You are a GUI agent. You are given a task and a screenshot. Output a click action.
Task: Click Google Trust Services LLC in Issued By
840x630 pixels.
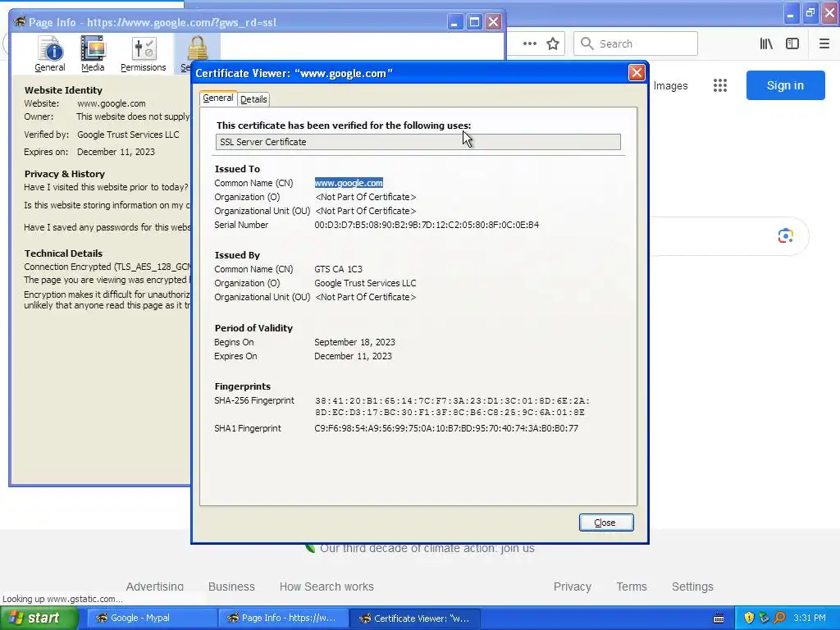click(365, 283)
